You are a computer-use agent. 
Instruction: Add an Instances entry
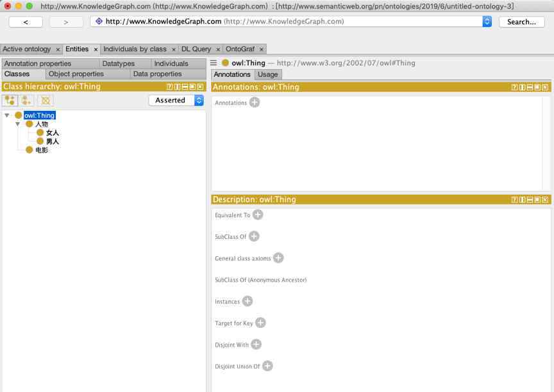[248, 301]
